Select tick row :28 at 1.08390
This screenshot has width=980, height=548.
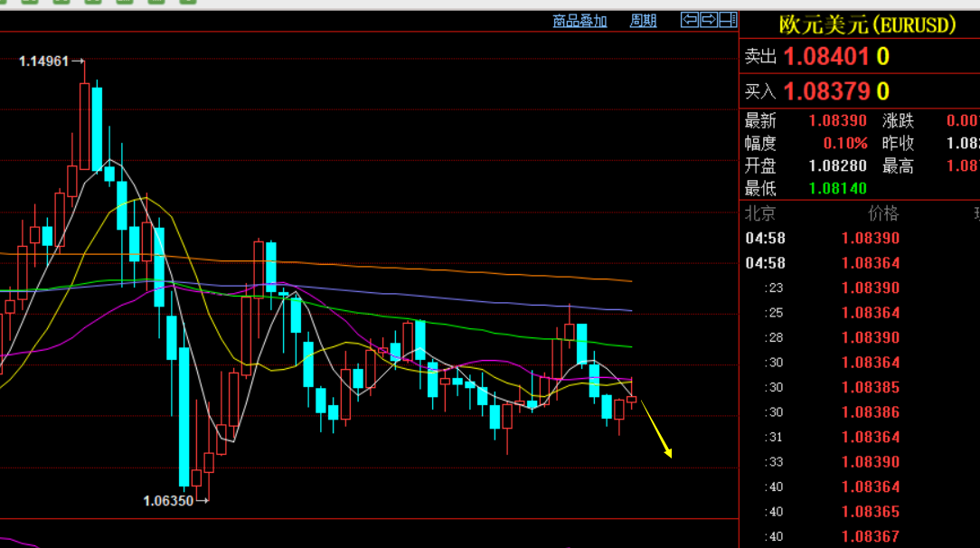tap(860, 337)
